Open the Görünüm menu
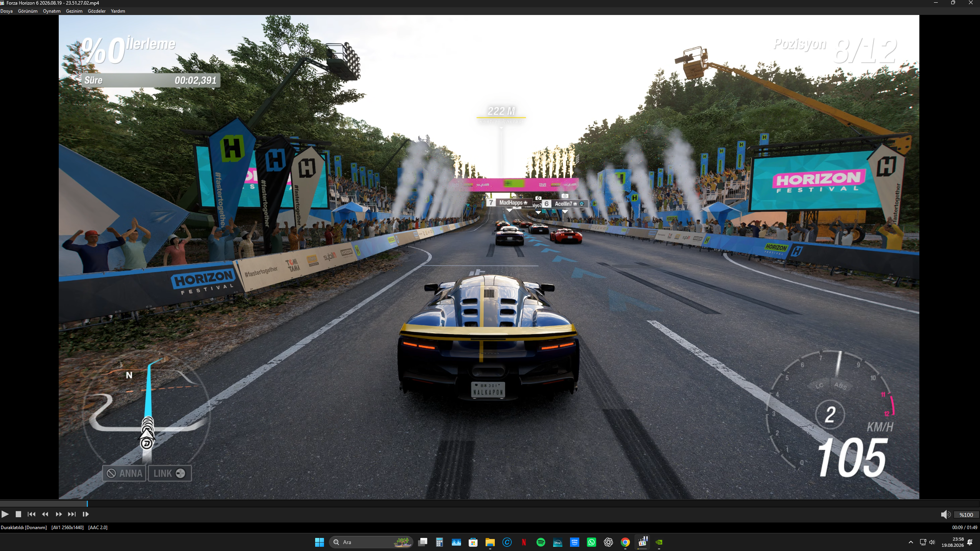Viewport: 980px width, 551px height. coord(28,11)
